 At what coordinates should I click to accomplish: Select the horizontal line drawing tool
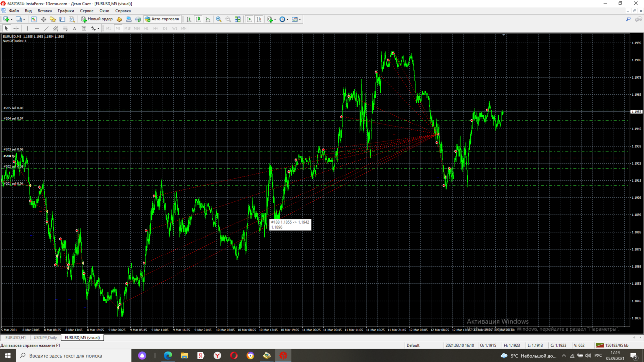(x=37, y=28)
